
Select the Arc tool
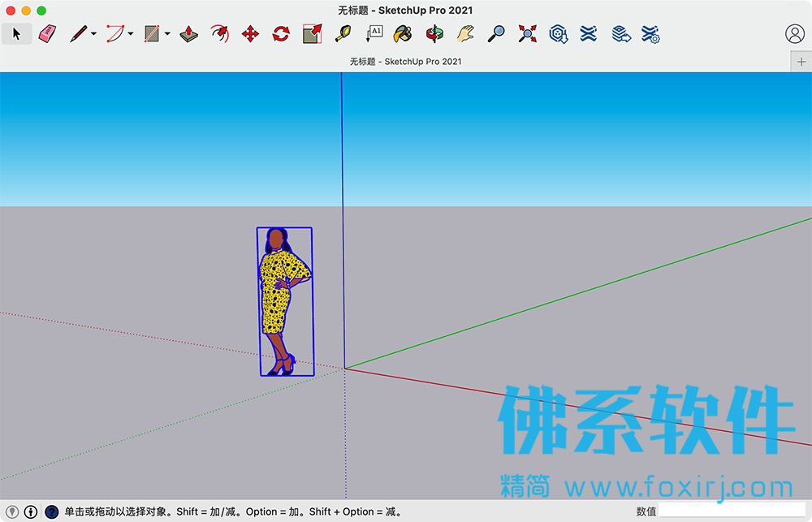tap(115, 34)
